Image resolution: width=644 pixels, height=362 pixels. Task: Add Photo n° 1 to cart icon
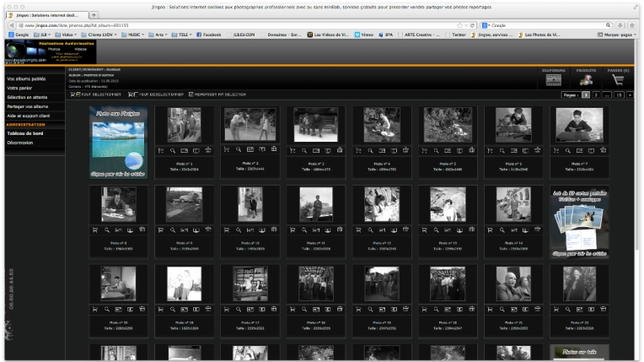pyautogui.click(x=161, y=151)
